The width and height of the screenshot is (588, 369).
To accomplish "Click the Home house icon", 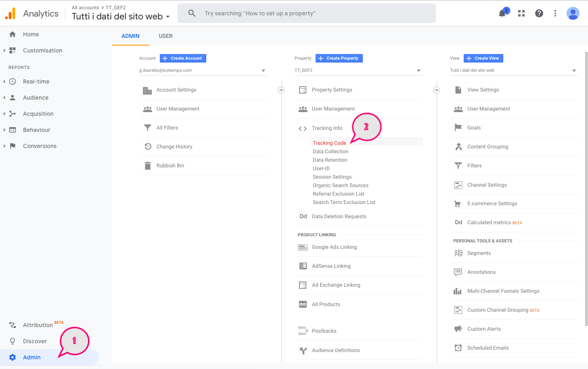I will click(x=13, y=34).
